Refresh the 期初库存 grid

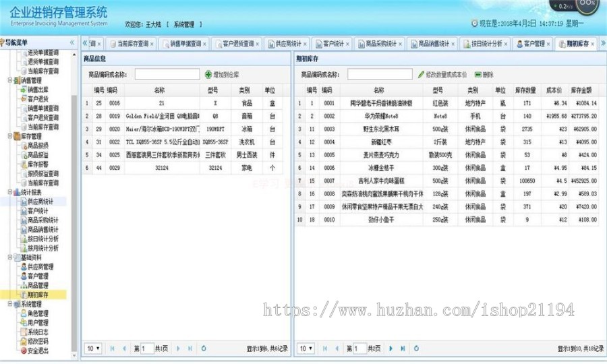coord(416,348)
